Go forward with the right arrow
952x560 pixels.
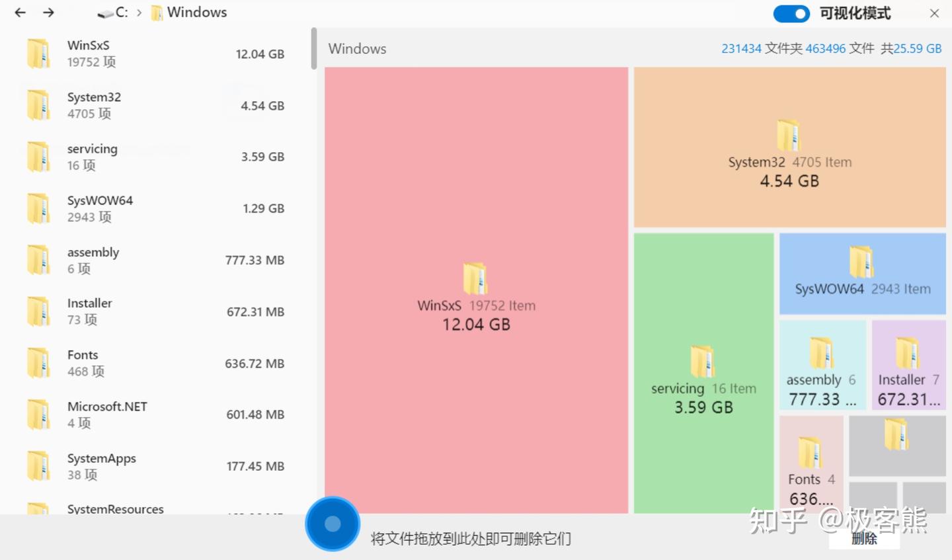point(48,13)
